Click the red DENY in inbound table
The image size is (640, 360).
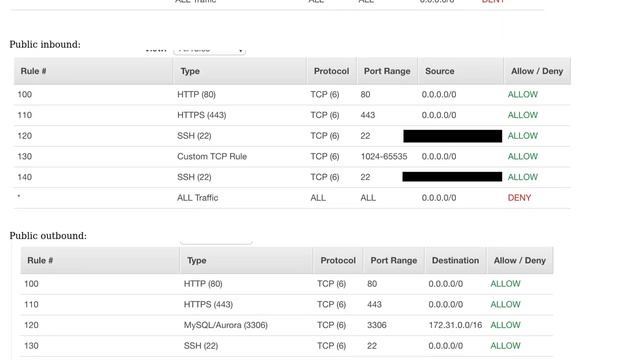(x=519, y=198)
